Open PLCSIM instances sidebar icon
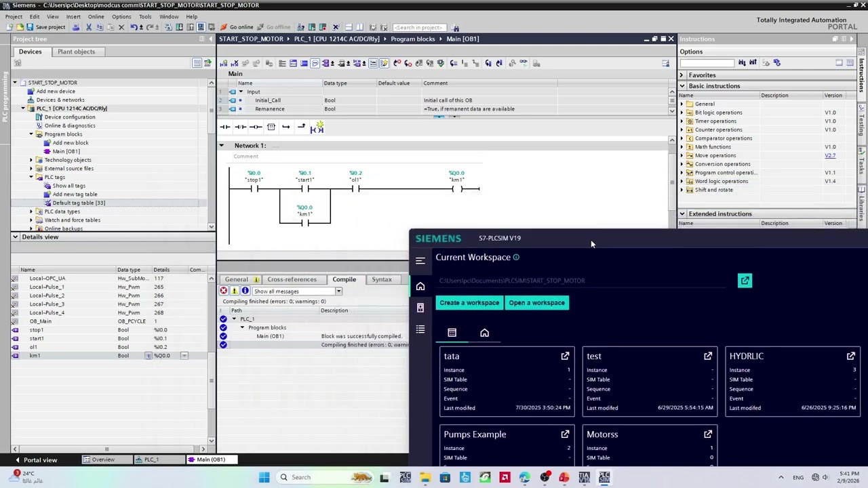Image resolution: width=868 pixels, height=488 pixels. tap(420, 308)
